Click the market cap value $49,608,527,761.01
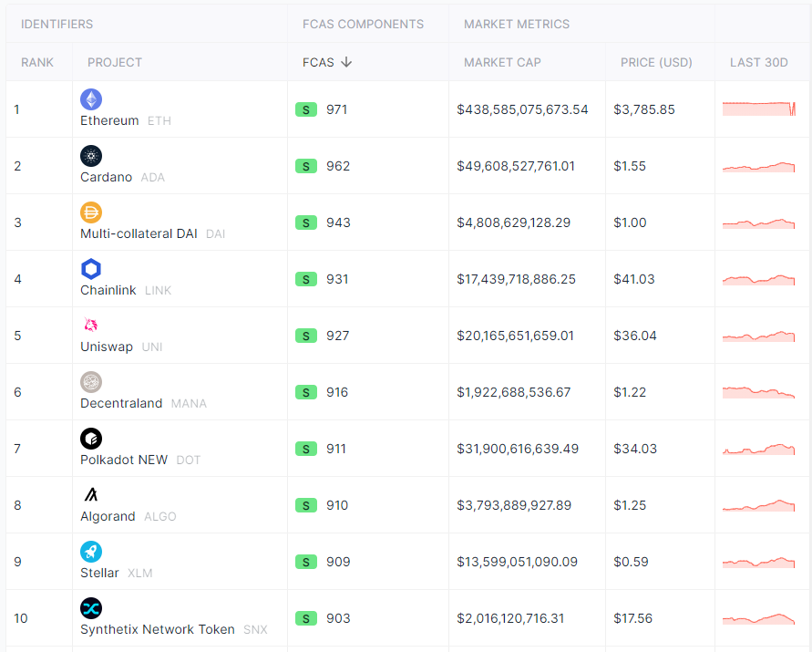The height and width of the screenshot is (652, 812). coord(516,166)
